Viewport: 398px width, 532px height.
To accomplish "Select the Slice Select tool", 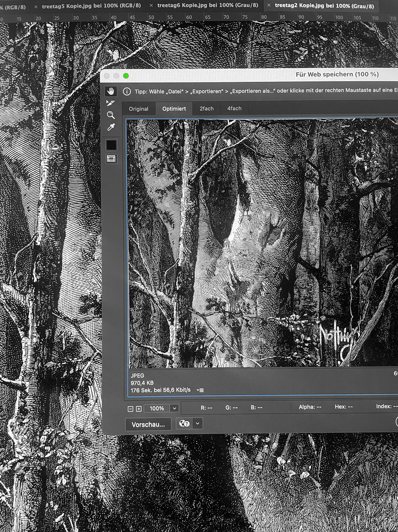I will [111, 103].
